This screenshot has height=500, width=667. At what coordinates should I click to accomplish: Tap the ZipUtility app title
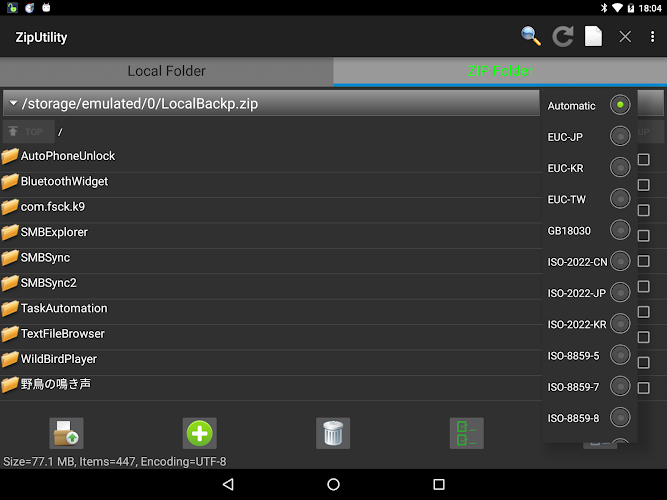(41, 37)
